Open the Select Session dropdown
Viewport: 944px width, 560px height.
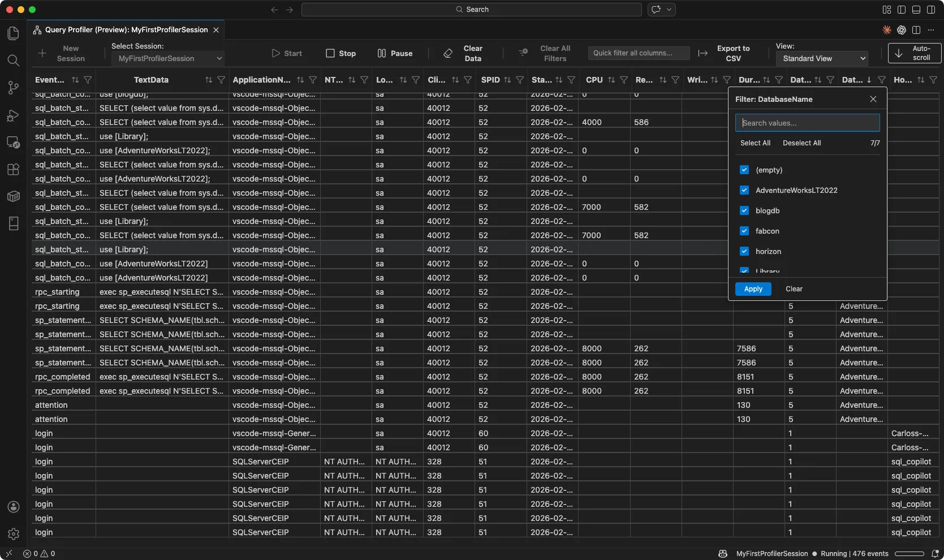(167, 58)
